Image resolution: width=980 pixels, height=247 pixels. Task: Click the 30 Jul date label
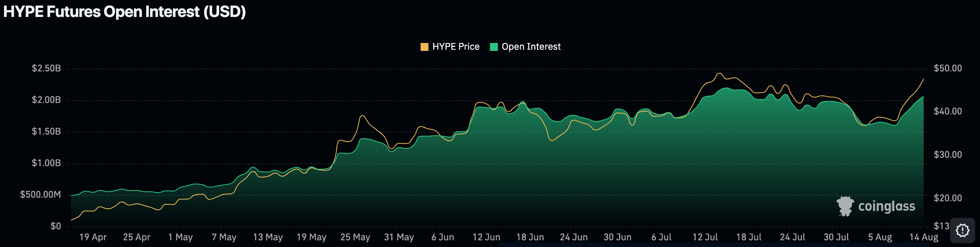point(836,237)
